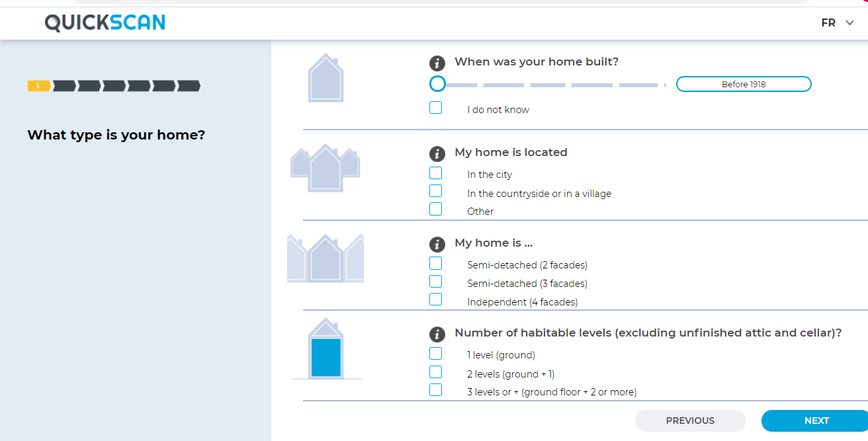868x441 pixels.
Task: Click the construction year slider handle
Action: pyautogui.click(x=437, y=84)
